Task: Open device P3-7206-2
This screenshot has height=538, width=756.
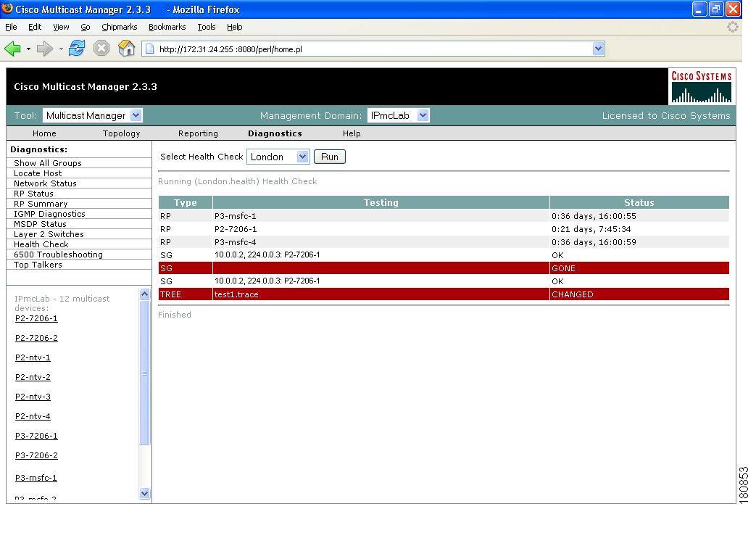Action: (36, 455)
